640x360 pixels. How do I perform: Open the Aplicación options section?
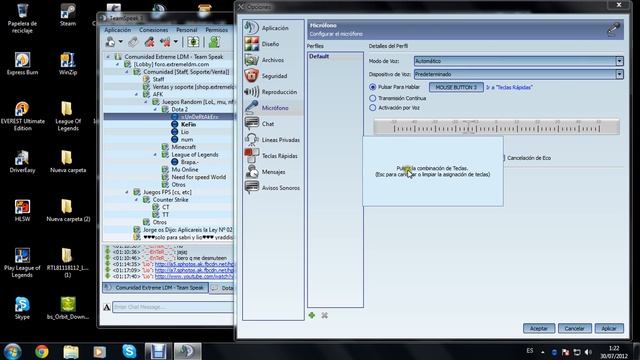click(273, 28)
